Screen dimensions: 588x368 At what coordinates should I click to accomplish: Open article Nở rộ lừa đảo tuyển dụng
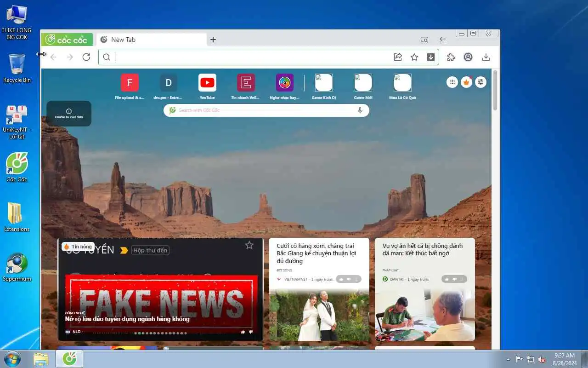[127, 319]
